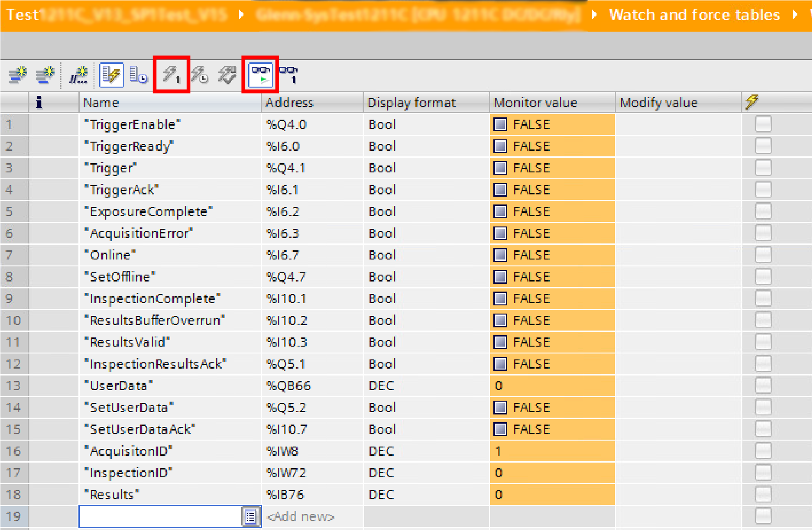Click Modify all selected values once icon
This screenshot has width=812, height=530.
[171, 75]
